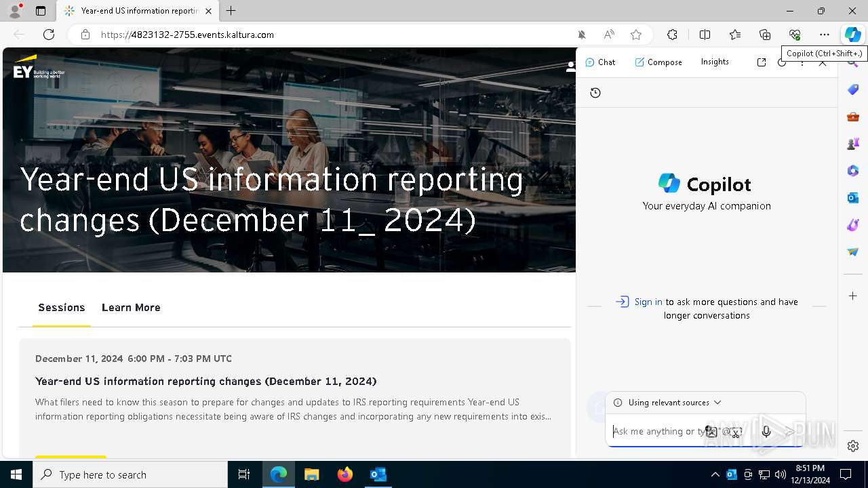Select the Learn More tab
This screenshot has height=488, width=868.
131,308
